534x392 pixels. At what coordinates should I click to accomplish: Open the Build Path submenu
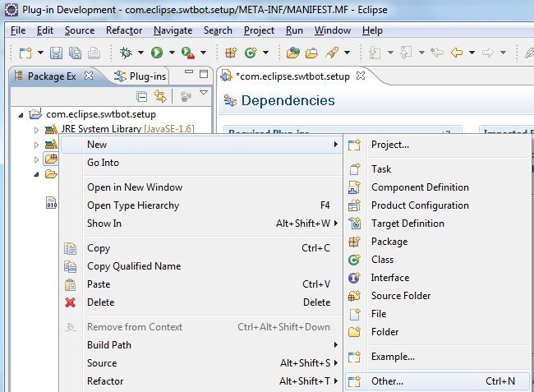click(201, 345)
